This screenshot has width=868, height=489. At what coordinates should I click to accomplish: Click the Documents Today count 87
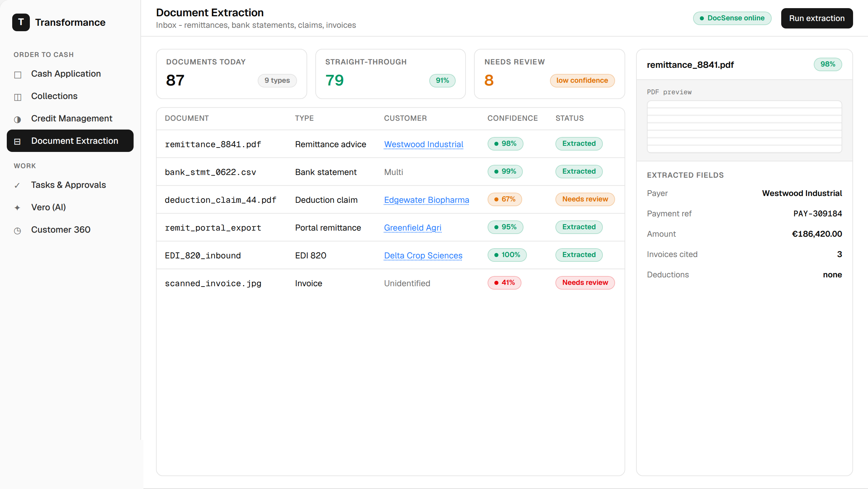(175, 80)
